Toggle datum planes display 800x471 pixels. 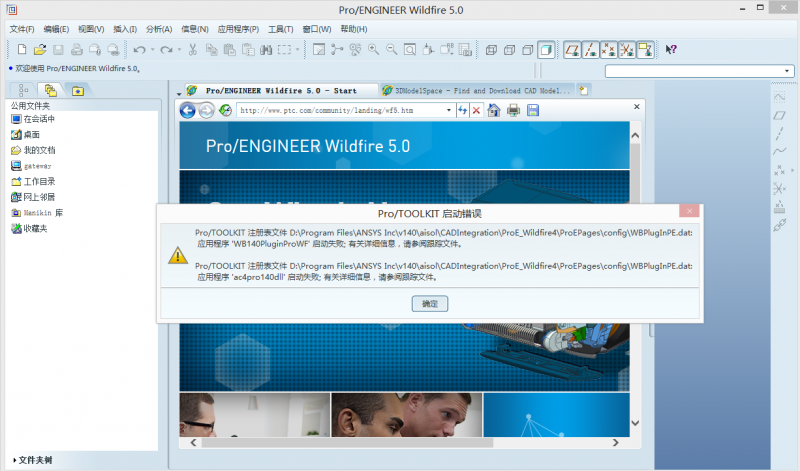pyautogui.click(x=572, y=49)
